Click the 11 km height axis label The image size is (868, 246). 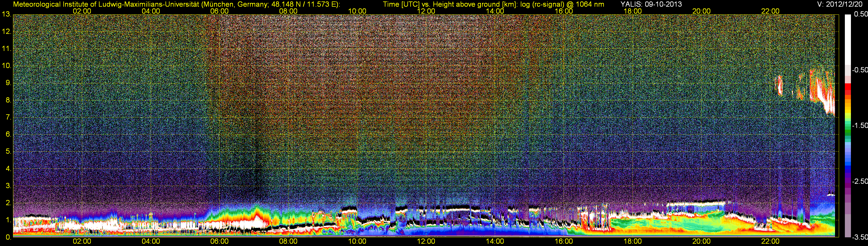coord(6,49)
